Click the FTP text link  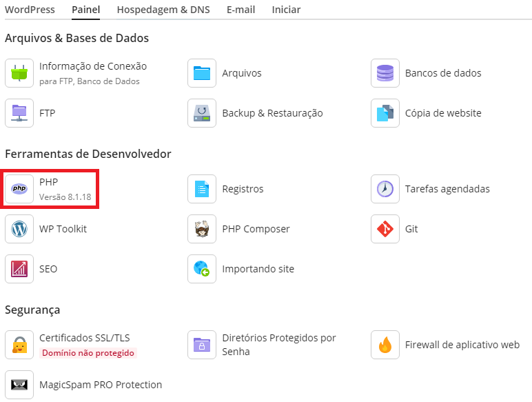pos(47,113)
